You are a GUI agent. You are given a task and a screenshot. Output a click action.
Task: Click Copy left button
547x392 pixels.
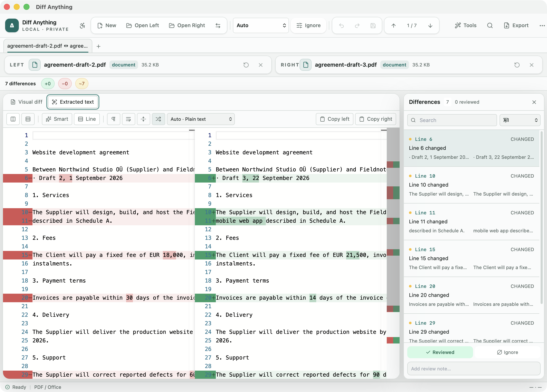(335, 119)
